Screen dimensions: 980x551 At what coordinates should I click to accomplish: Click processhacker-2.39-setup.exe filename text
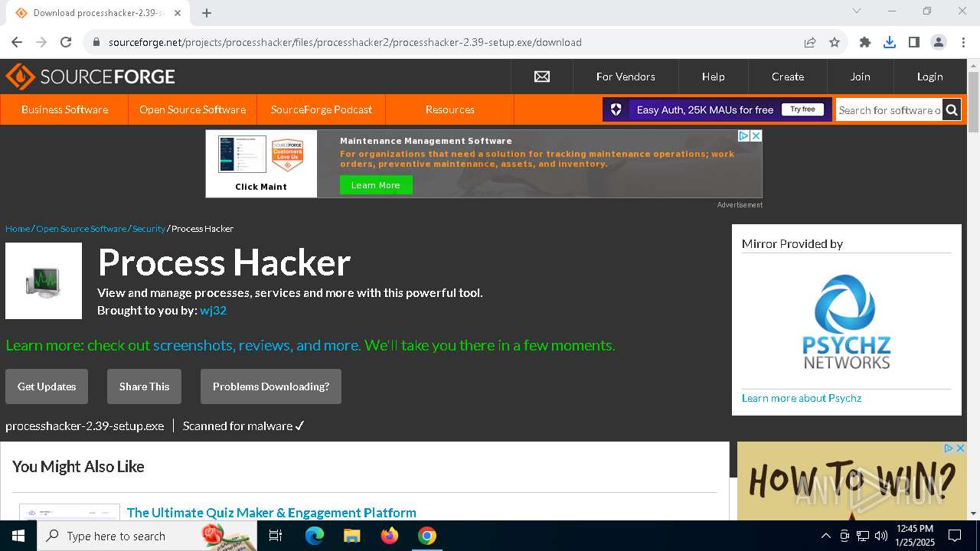click(84, 426)
